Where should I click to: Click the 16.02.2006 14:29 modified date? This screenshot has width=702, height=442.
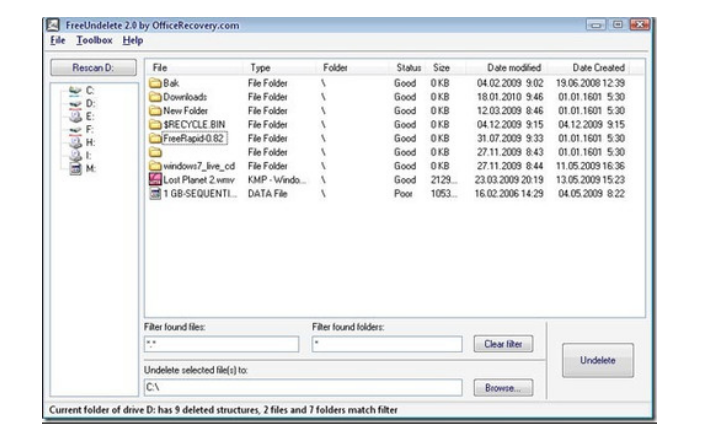point(509,193)
